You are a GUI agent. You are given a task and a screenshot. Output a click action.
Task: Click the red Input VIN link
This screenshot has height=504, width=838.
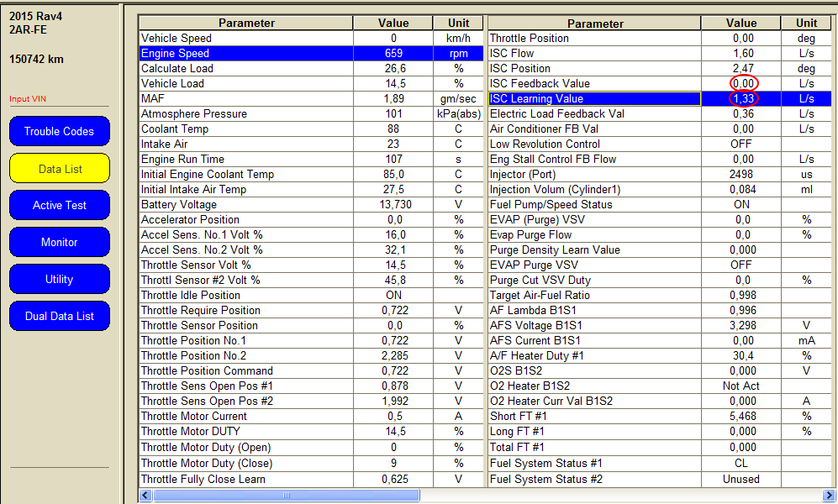tap(27, 99)
